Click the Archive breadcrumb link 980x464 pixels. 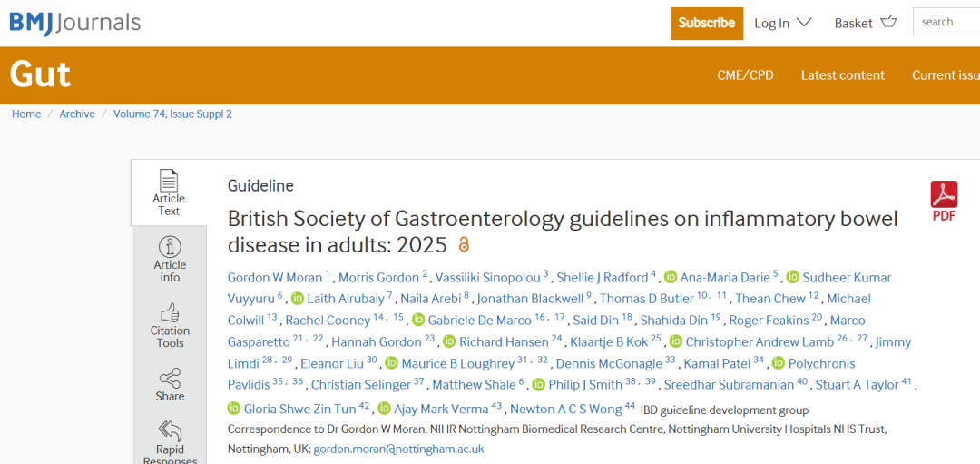tap(77, 114)
